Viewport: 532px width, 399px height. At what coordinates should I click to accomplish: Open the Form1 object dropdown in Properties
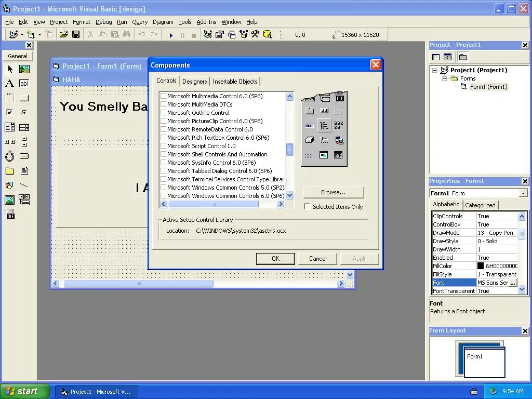click(x=524, y=193)
